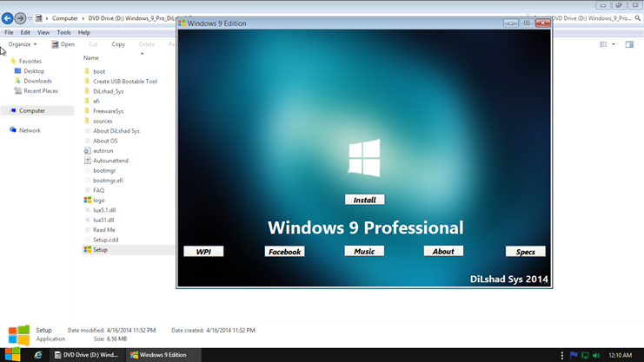This screenshot has height=362, width=644.
Task: Select the FreewareSys folder
Action: [108, 111]
